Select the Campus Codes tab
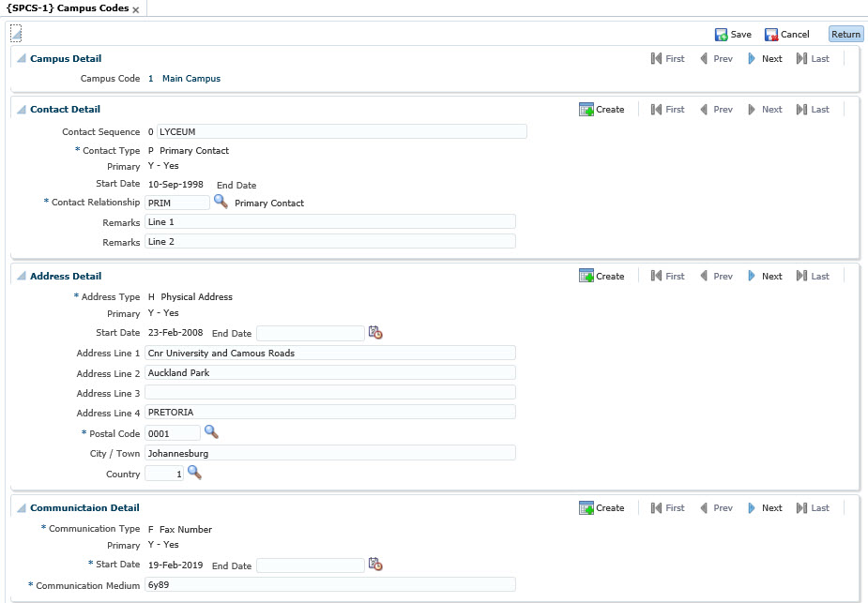The image size is (868, 603). click(x=66, y=8)
